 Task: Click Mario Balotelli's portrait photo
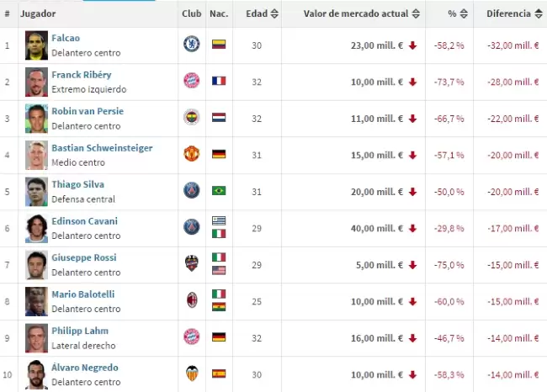35,300
